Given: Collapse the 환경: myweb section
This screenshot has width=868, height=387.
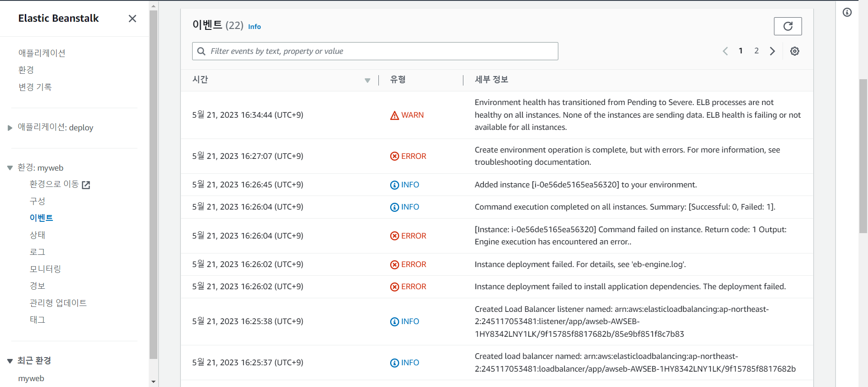Looking at the screenshot, I should click(x=10, y=168).
